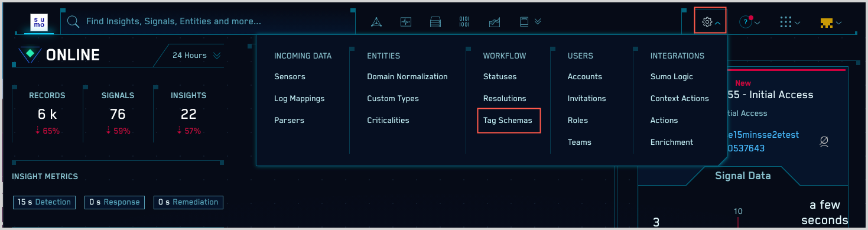
Task: Open Statuses under Workflow
Action: click(500, 76)
